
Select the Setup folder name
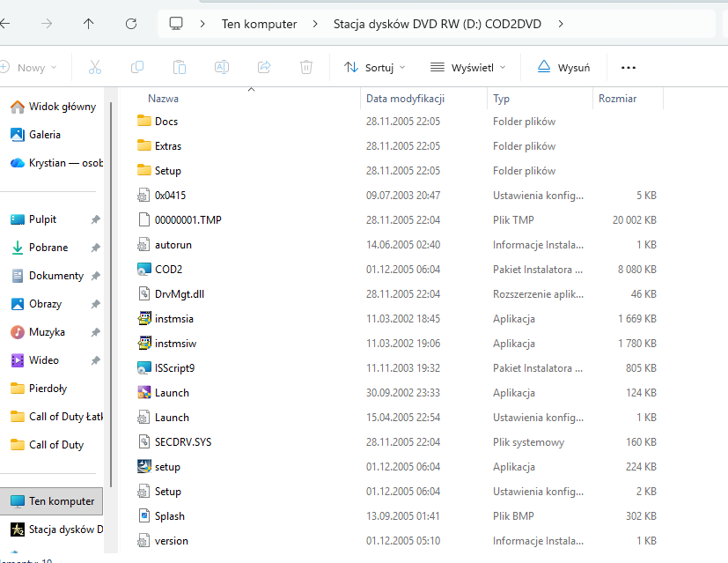click(167, 170)
